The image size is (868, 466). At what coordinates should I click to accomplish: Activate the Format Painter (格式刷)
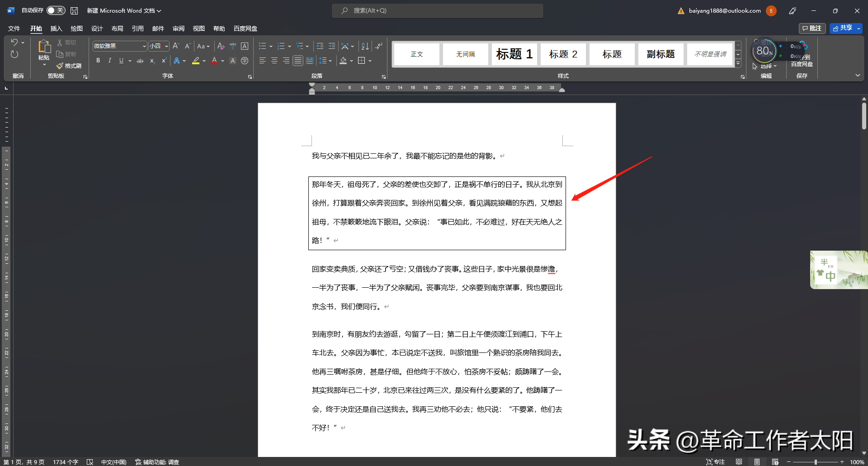(x=69, y=66)
